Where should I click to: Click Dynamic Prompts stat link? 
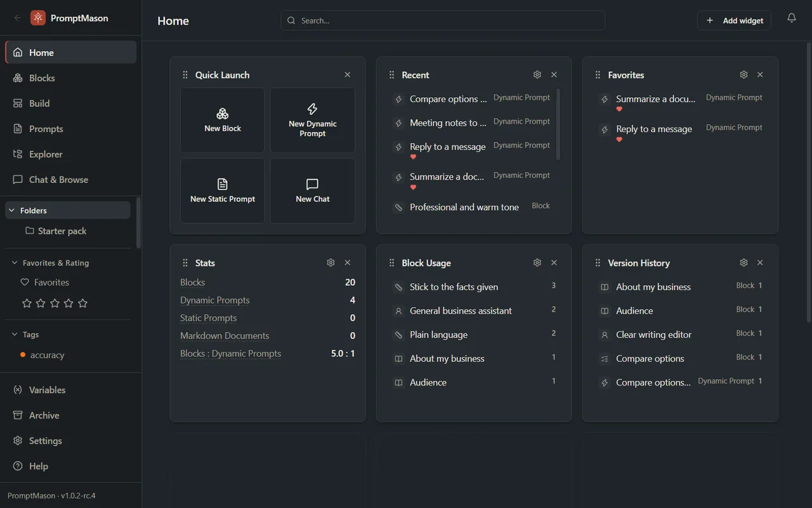(x=214, y=300)
